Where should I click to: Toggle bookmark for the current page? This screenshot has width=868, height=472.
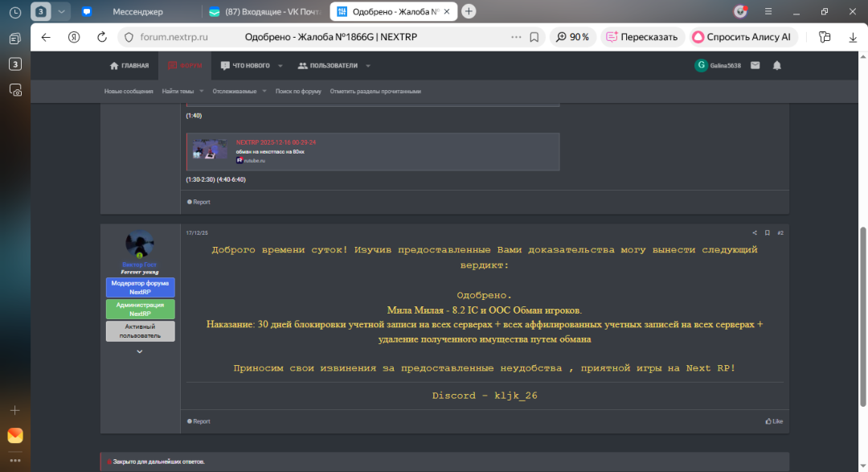(533, 36)
